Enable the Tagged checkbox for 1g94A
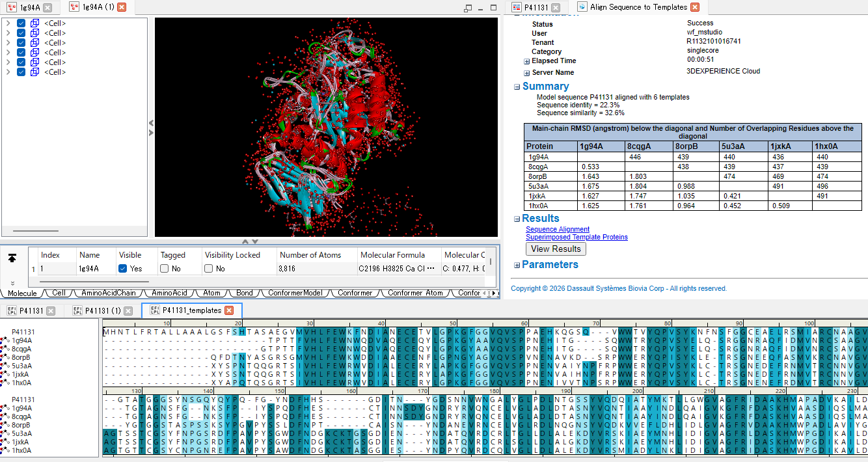The image size is (868, 462). pos(165,269)
